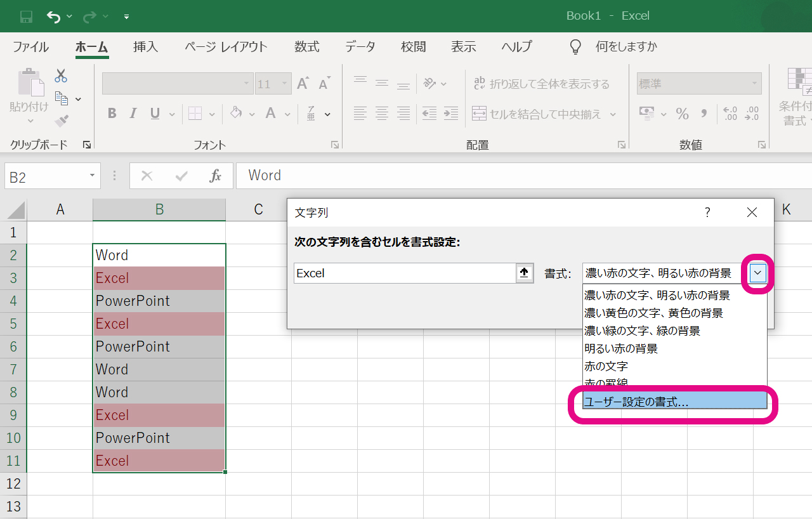The image size is (812, 519).
Task: Click the comma style icon
Action: pos(704,114)
